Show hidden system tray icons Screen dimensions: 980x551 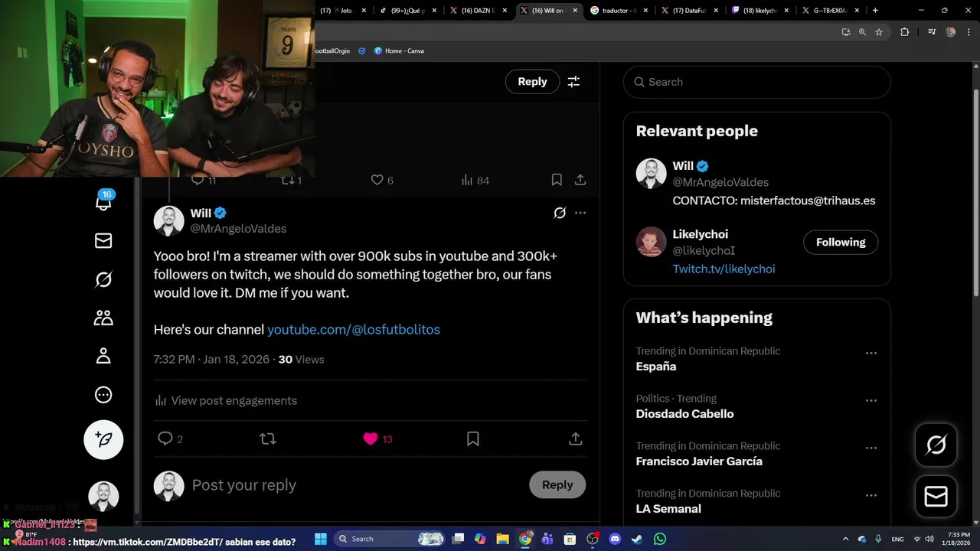(x=845, y=539)
